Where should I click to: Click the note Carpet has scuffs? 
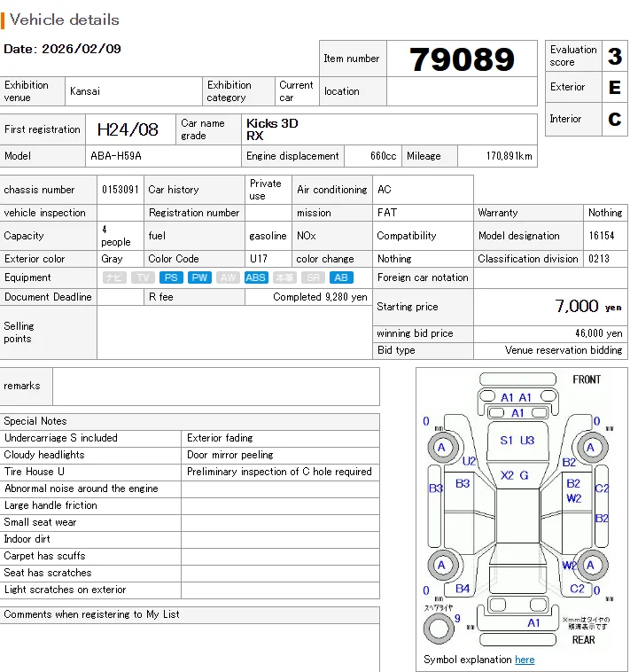click(44, 556)
